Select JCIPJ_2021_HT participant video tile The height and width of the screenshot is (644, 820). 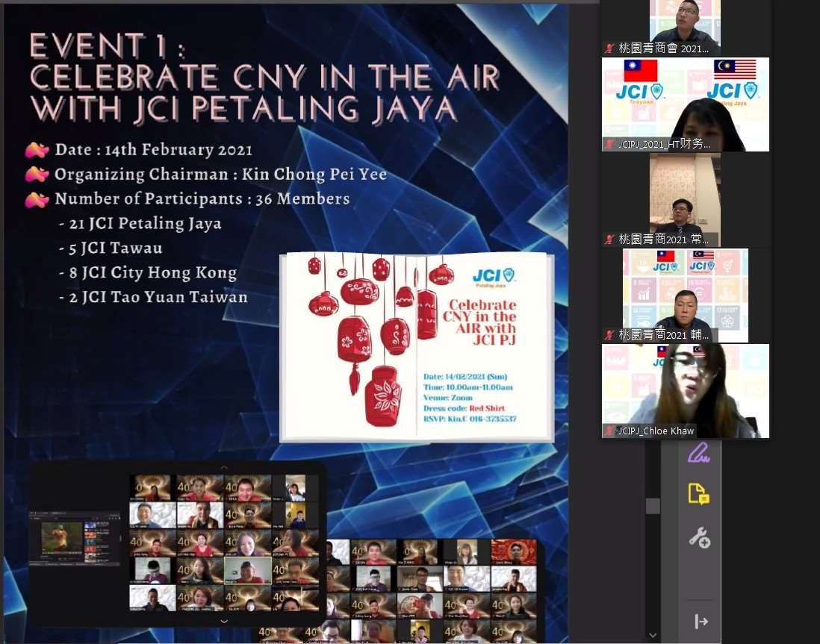click(686, 104)
